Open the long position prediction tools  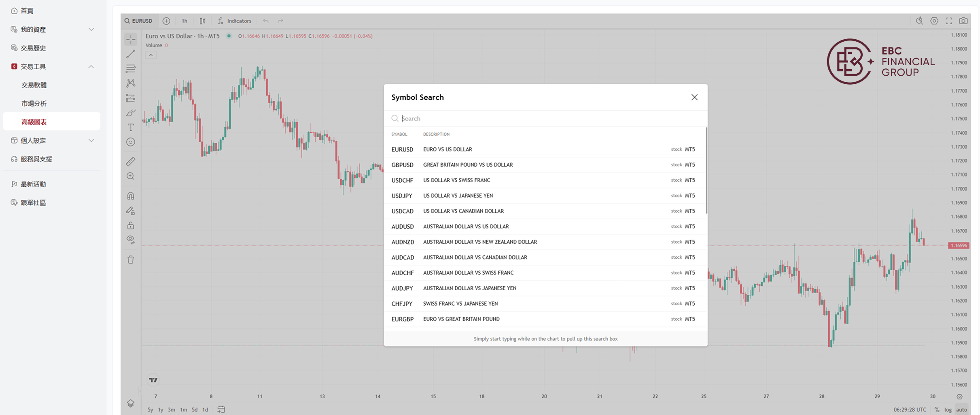(x=131, y=98)
